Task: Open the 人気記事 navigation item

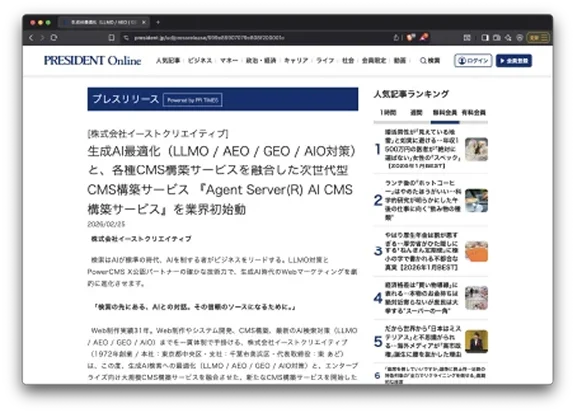Action: [x=168, y=61]
